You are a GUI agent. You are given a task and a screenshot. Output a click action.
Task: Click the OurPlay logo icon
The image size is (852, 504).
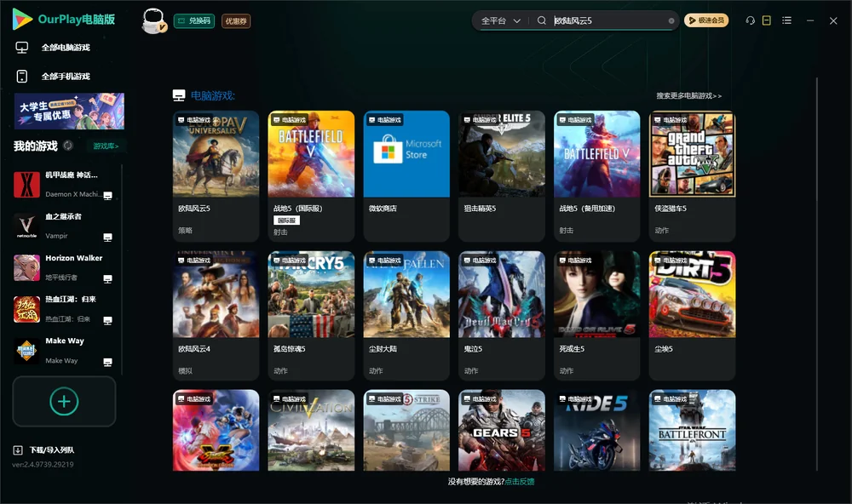[22, 19]
